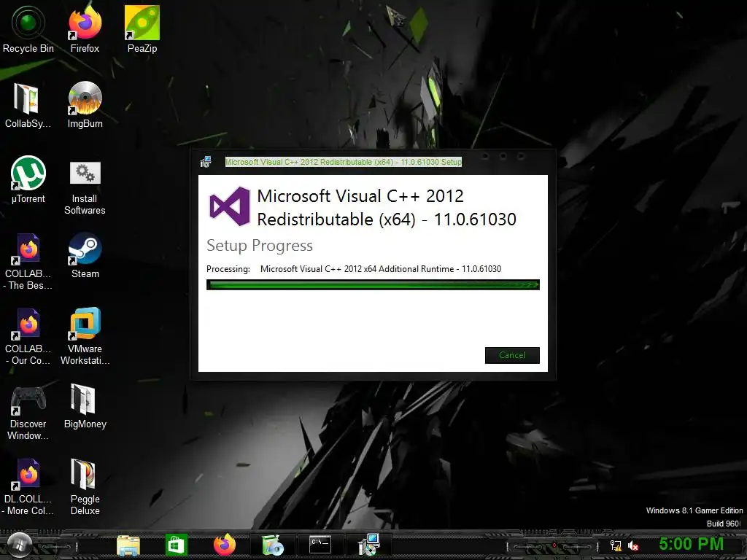This screenshot has width=747, height=560.
Task: Open the VMware Workstation shortcut
Action: click(x=85, y=337)
